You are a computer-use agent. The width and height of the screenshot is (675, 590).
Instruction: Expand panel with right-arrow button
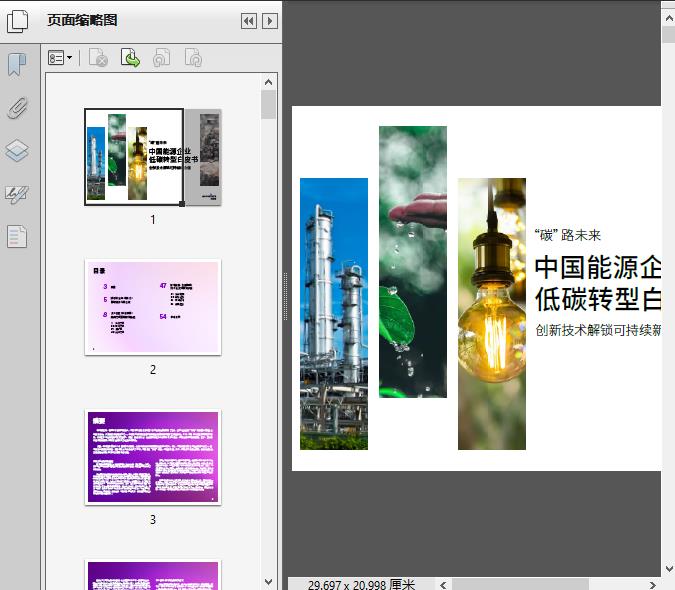pyautogui.click(x=270, y=21)
